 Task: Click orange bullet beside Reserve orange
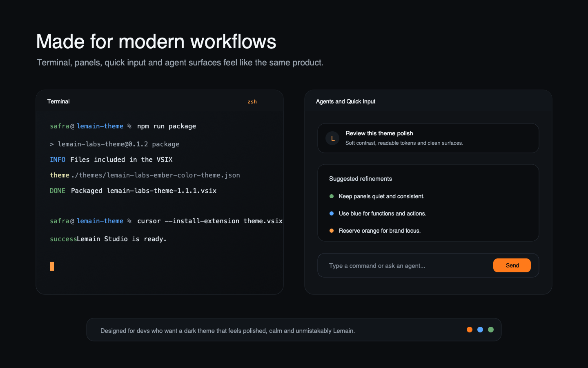332,231
